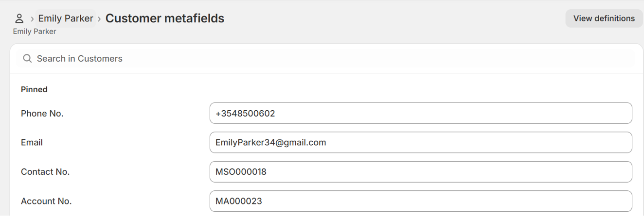Click the Emily Parker subtitle under breadcrumb

coord(35,32)
